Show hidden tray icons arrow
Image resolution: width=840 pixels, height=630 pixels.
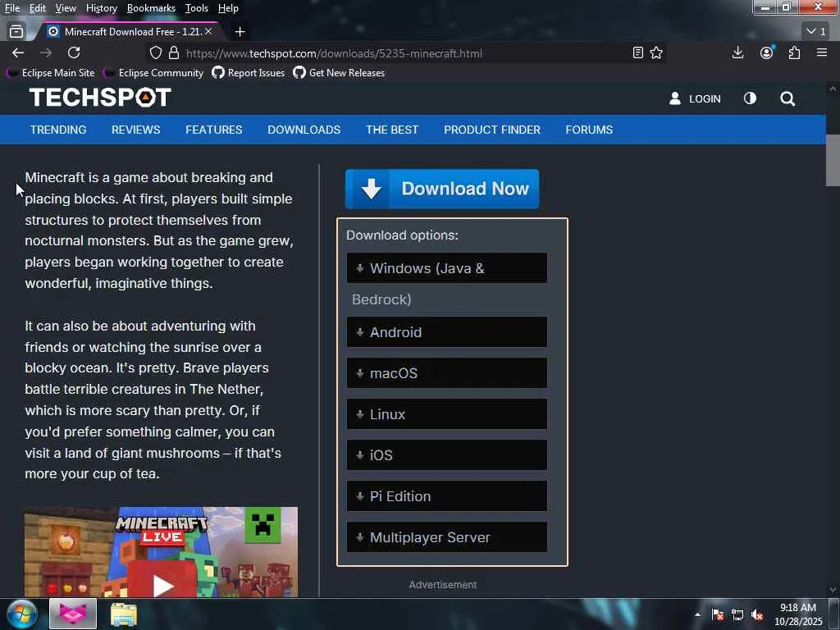pos(697,614)
